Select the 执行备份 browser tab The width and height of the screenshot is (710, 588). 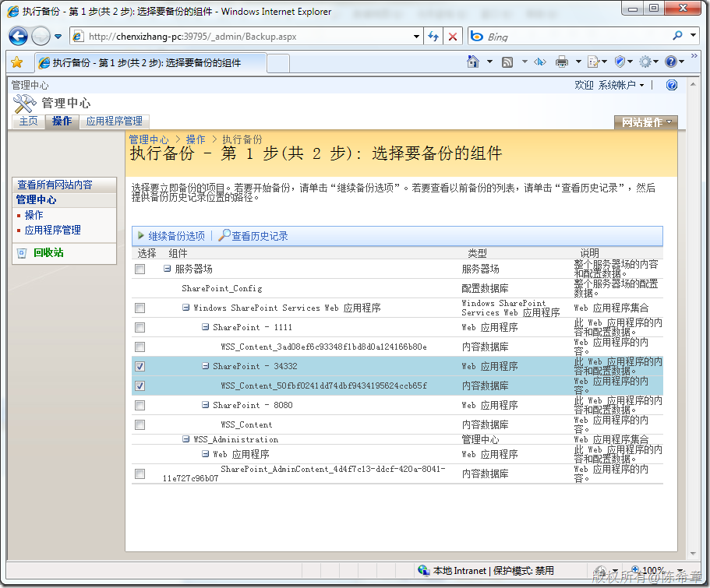pyautogui.click(x=150, y=63)
